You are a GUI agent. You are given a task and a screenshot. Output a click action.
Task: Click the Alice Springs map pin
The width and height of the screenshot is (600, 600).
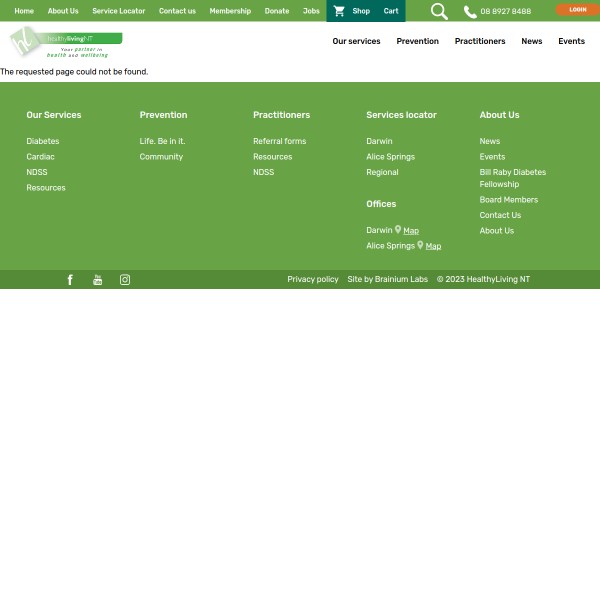tap(420, 245)
